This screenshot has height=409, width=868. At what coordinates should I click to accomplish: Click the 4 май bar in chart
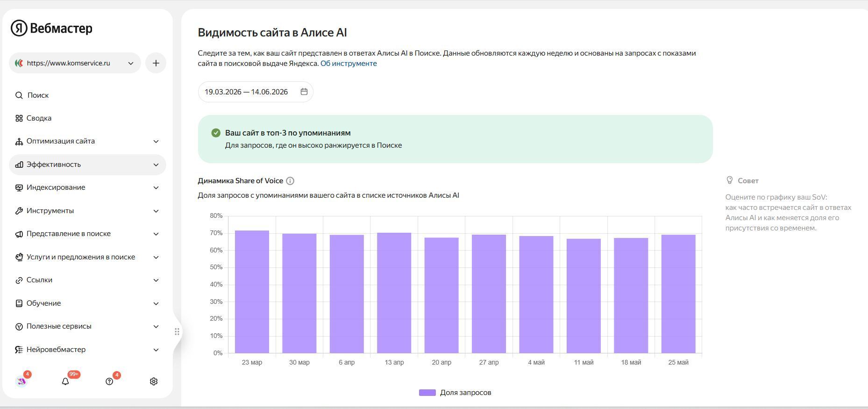pyautogui.click(x=536, y=294)
